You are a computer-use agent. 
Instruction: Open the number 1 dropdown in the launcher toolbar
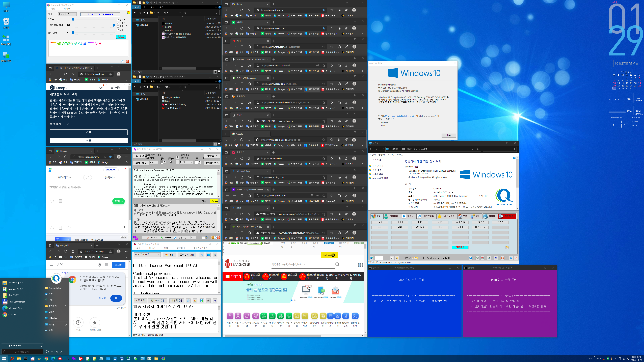click(x=379, y=258)
